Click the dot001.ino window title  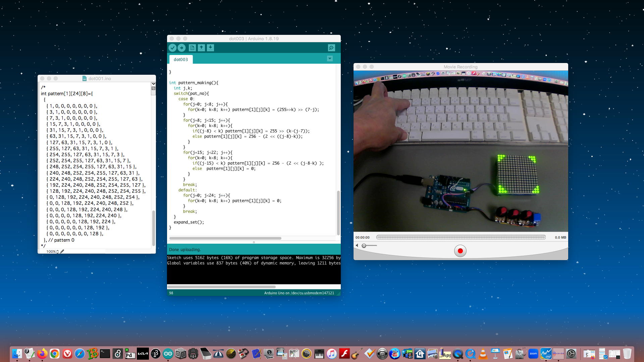click(99, 78)
